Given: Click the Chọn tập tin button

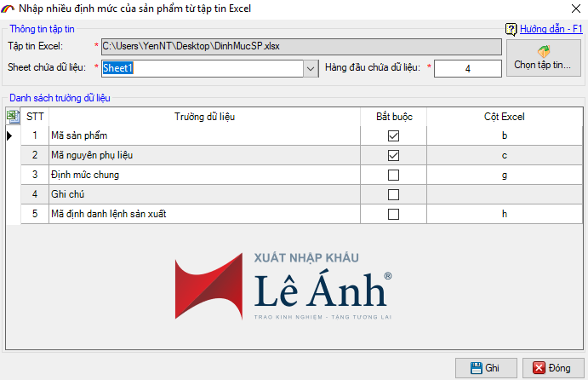Looking at the screenshot, I should [x=544, y=58].
